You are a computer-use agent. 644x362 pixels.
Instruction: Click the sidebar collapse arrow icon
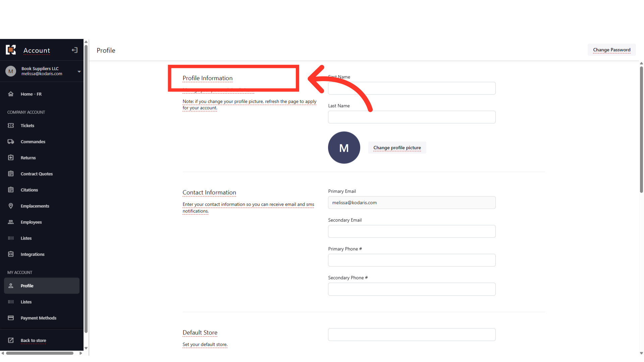coord(74,50)
